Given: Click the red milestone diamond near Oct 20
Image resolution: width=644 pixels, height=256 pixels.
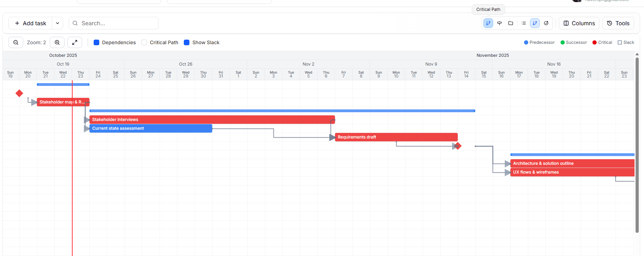Looking at the screenshot, I should pos(19,93).
